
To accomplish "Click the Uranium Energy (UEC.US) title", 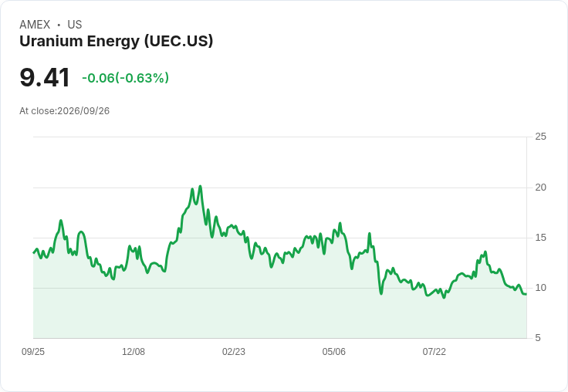I will click(x=117, y=41).
